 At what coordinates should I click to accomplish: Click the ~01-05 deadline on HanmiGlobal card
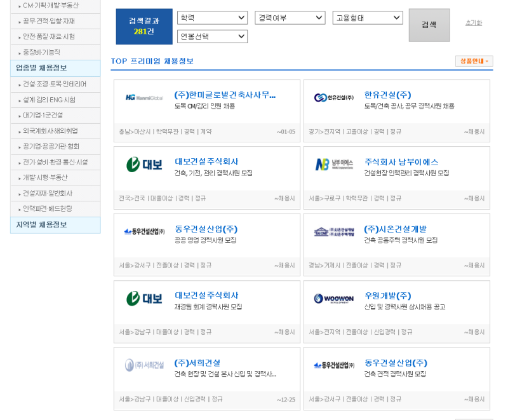[286, 132]
